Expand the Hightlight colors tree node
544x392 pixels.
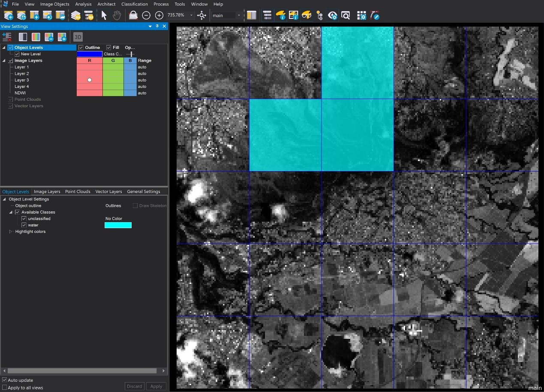pyautogui.click(x=11, y=232)
